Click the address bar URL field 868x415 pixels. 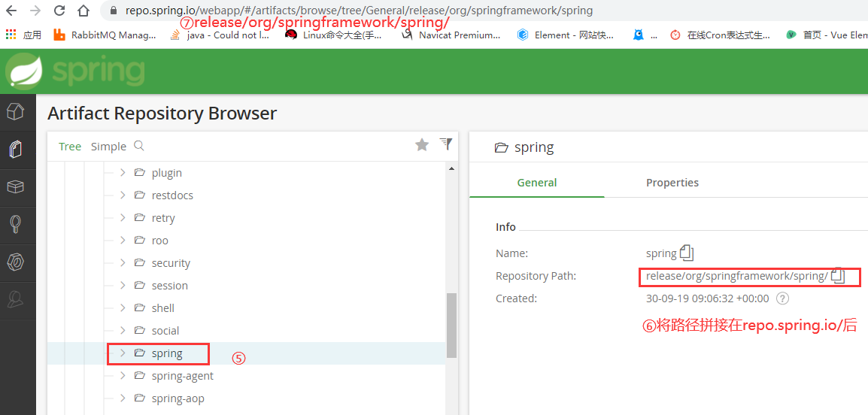484,11
